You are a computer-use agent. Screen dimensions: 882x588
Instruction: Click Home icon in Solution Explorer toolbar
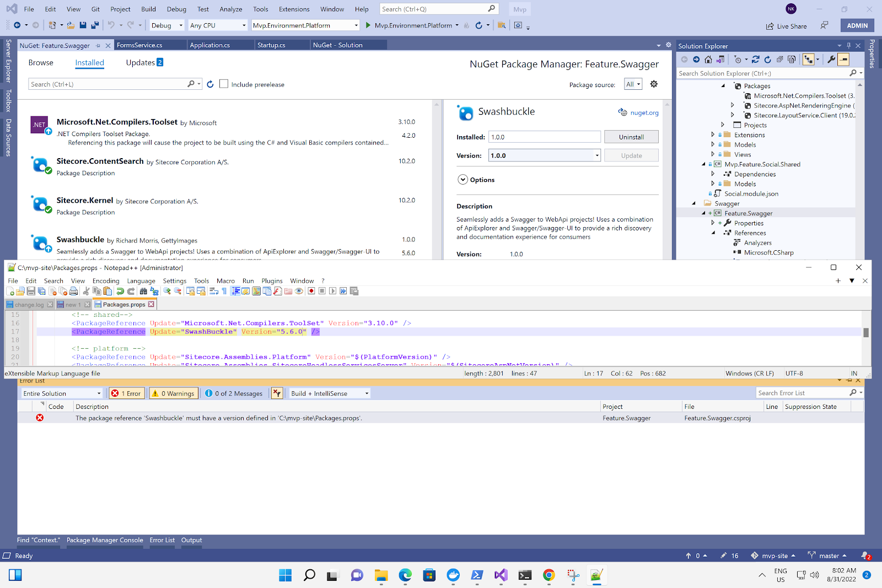click(708, 60)
